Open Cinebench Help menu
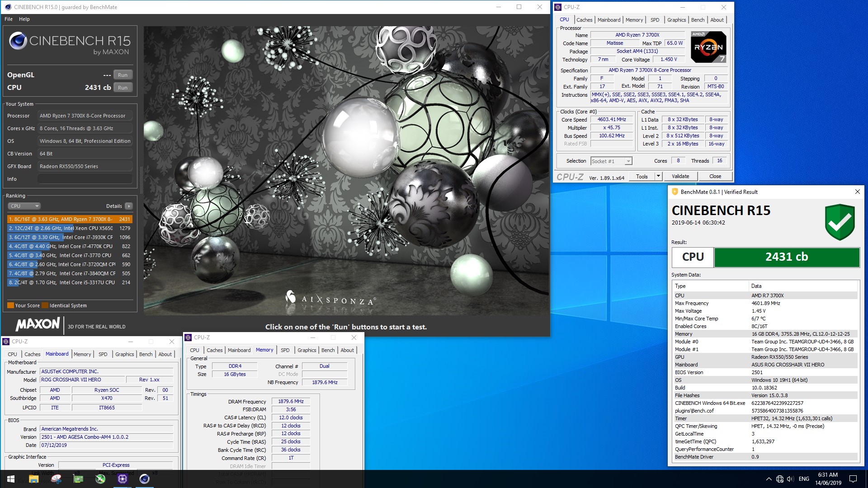The width and height of the screenshot is (868, 488). [x=24, y=19]
